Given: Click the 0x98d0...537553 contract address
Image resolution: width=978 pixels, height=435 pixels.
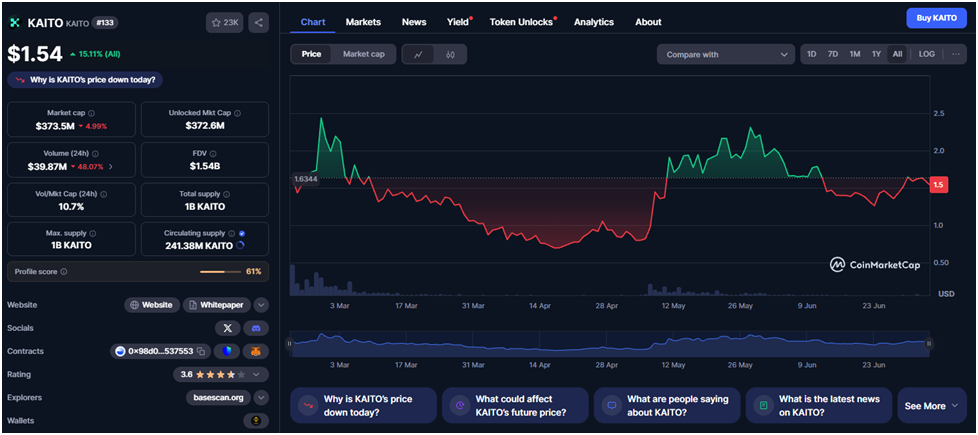Looking at the screenshot, I should (161, 351).
